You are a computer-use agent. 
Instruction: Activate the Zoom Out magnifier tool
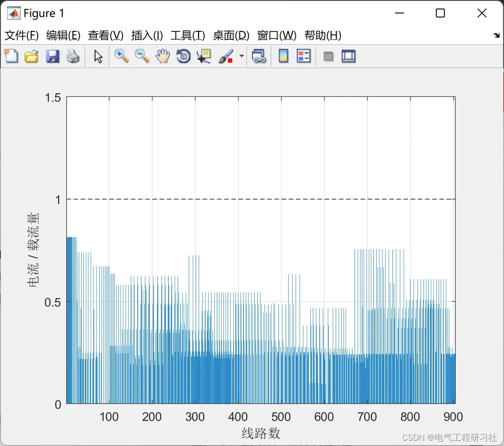142,56
